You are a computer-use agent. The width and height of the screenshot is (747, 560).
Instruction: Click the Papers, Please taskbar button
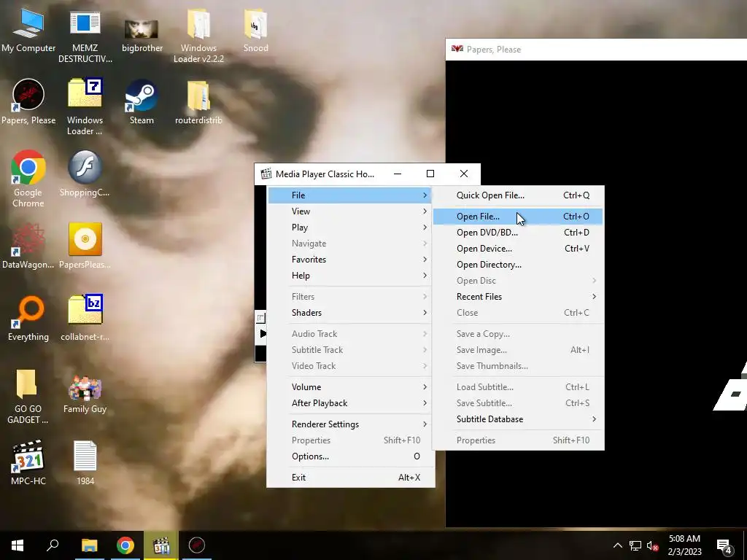[x=197, y=545]
